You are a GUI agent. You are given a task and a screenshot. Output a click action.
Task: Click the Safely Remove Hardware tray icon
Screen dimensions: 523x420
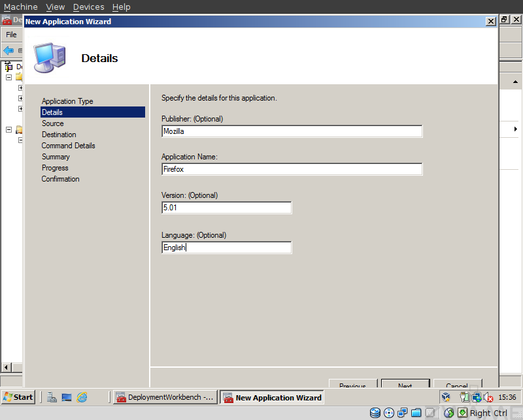point(464,397)
